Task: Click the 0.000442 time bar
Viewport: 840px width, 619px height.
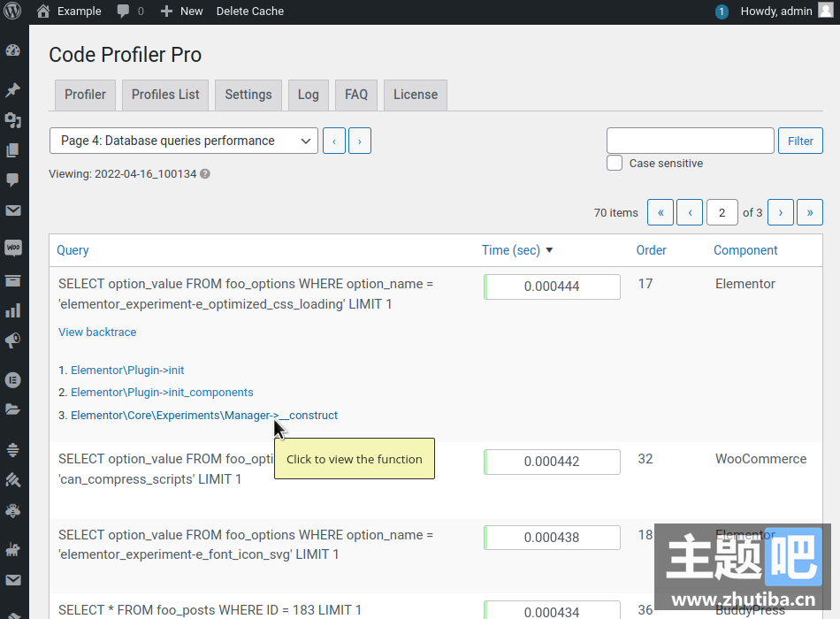Action: point(552,462)
